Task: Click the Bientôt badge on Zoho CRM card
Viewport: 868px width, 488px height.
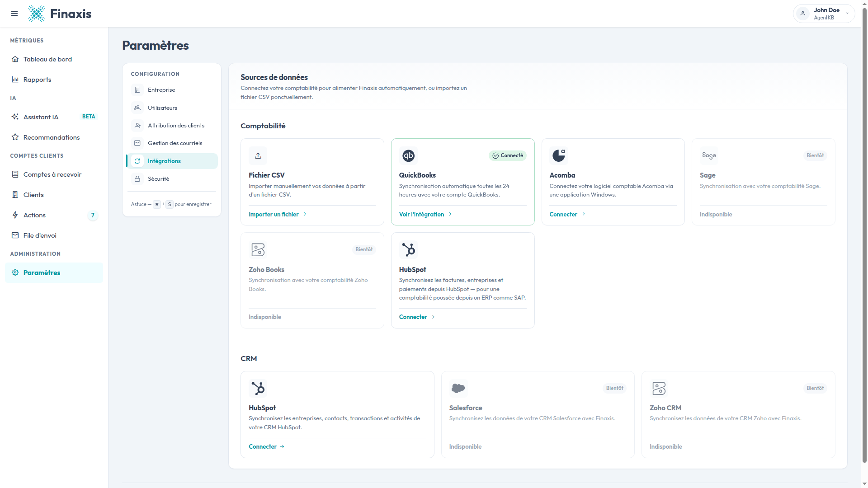Action: click(815, 388)
